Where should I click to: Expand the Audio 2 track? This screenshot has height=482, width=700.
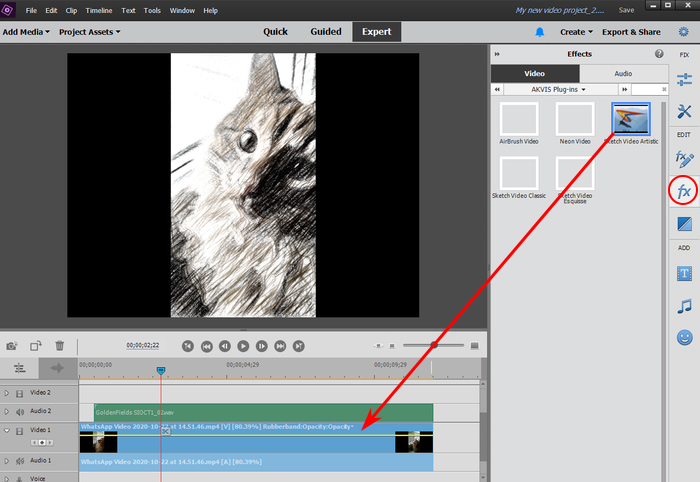click(x=7, y=411)
